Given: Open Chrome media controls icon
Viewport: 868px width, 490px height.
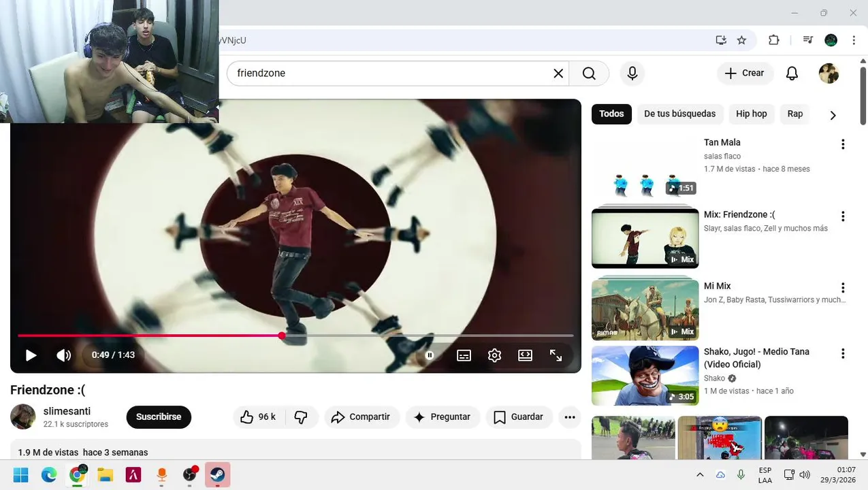Looking at the screenshot, I should coord(808,40).
